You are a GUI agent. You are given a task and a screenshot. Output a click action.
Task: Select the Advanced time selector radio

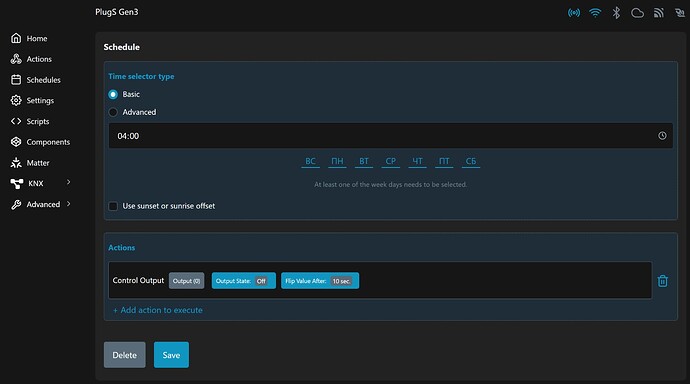(113, 112)
